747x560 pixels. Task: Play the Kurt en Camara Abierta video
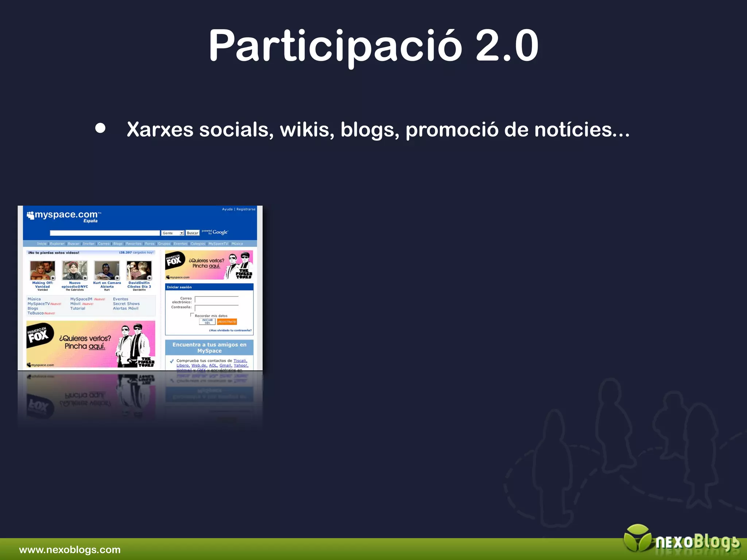click(x=107, y=270)
